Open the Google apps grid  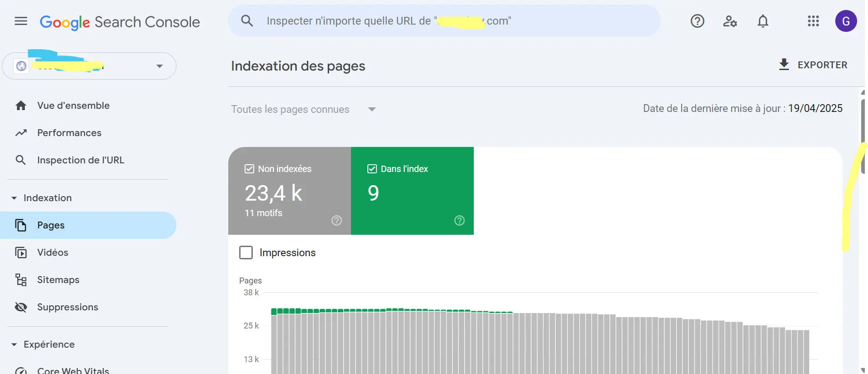tap(813, 21)
